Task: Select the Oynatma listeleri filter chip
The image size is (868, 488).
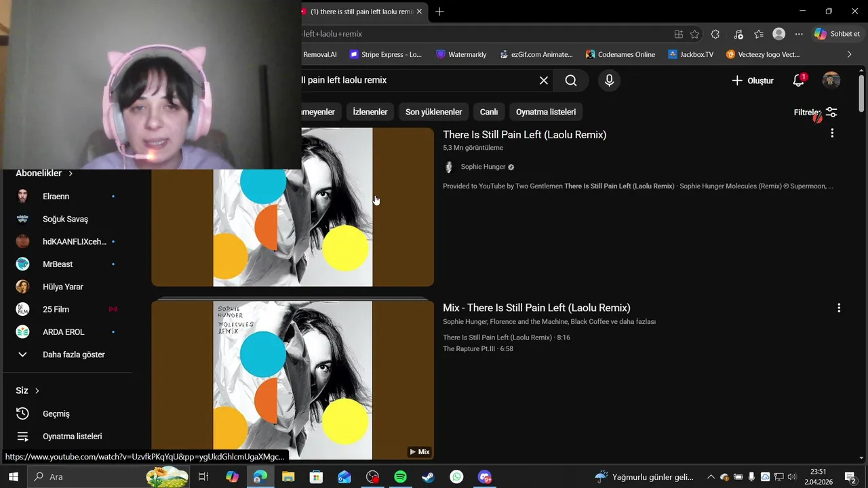Action: point(546,112)
